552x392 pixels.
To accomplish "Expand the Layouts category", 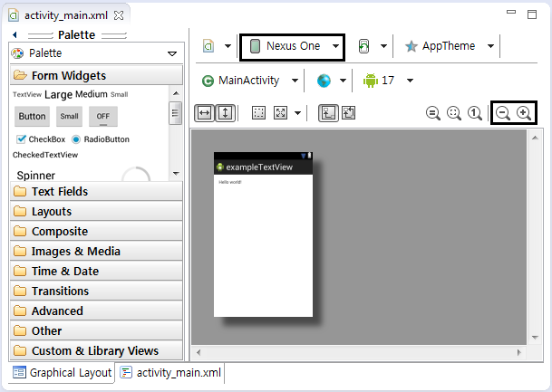I will click(x=96, y=211).
